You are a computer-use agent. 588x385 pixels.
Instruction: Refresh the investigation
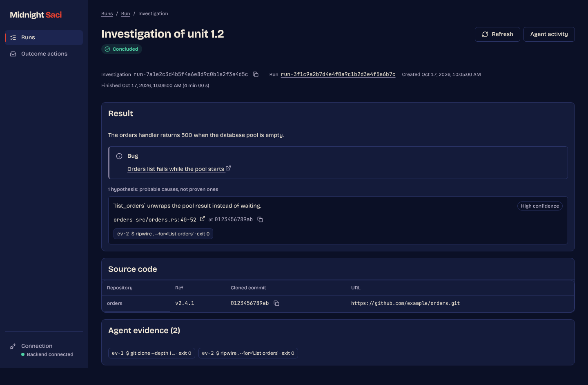coord(497,34)
